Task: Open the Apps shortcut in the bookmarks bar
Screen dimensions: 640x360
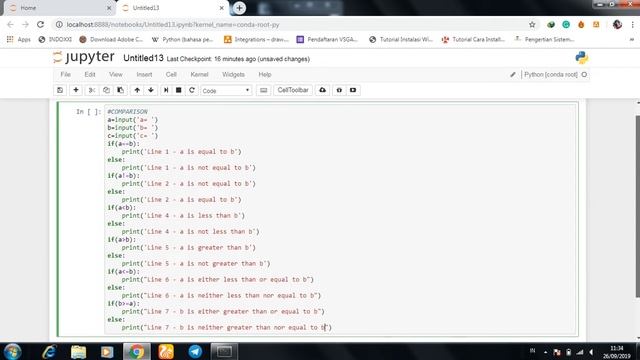Action: point(19,40)
